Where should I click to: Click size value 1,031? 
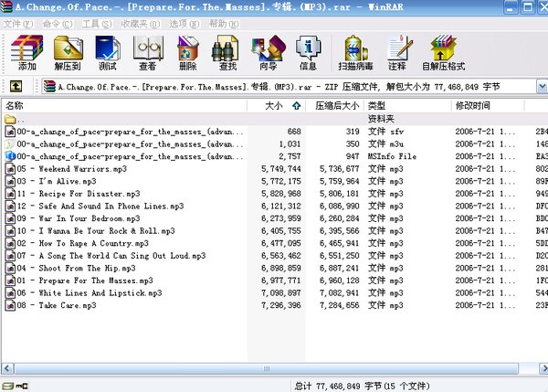(x=290, y=144)
